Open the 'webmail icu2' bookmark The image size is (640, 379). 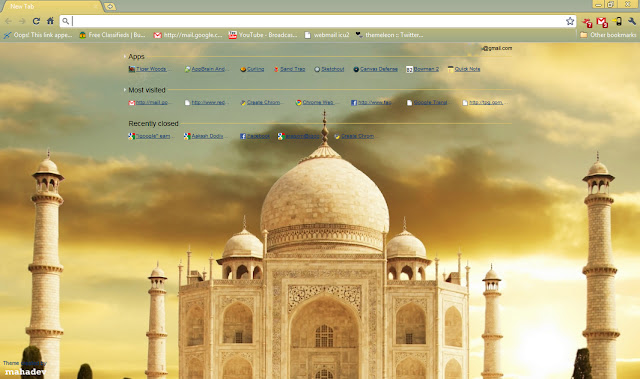coord(327,35)
